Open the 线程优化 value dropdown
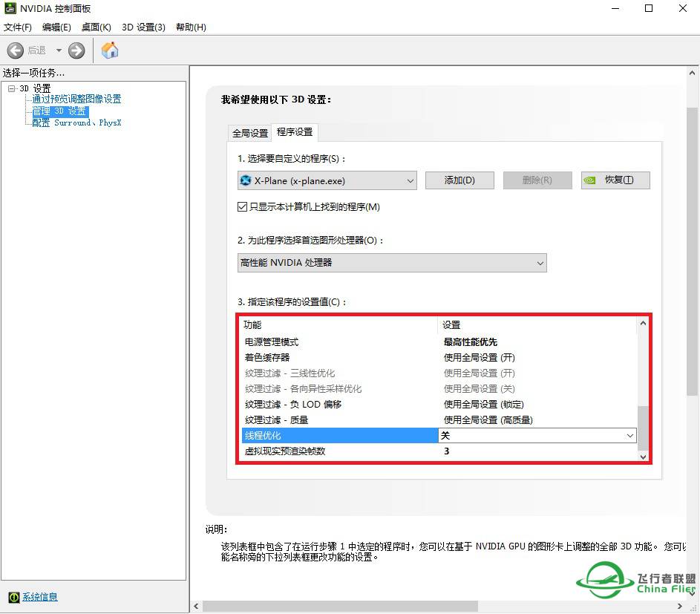Viewport: 700px width, 614px height. (537, 436)
